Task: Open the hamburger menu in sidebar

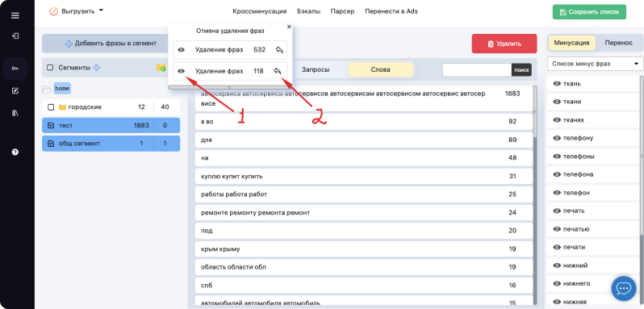Action: tap(15, 15)
